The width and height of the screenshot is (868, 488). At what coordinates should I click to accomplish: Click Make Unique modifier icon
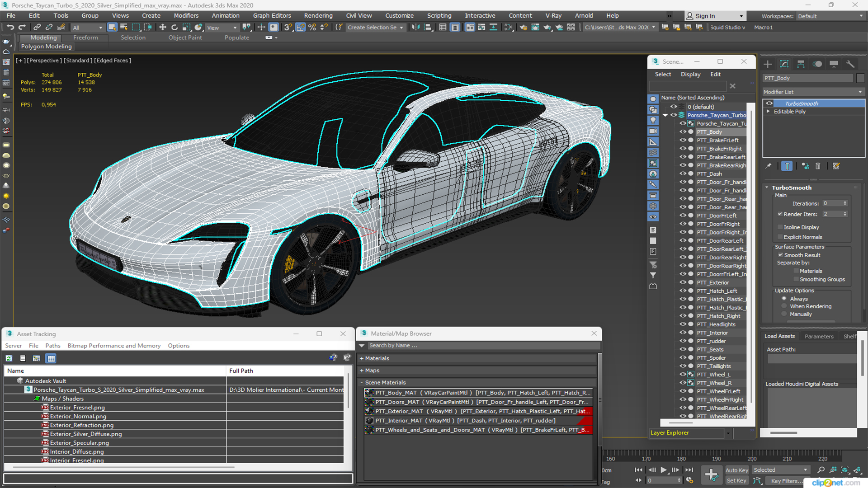click(x=805, y=166)
